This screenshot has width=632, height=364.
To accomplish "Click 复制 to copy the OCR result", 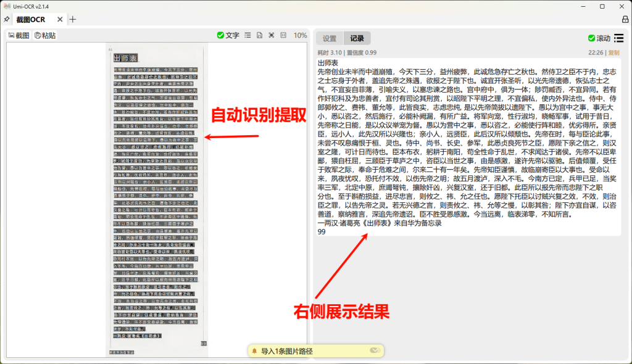I will 613,52.
